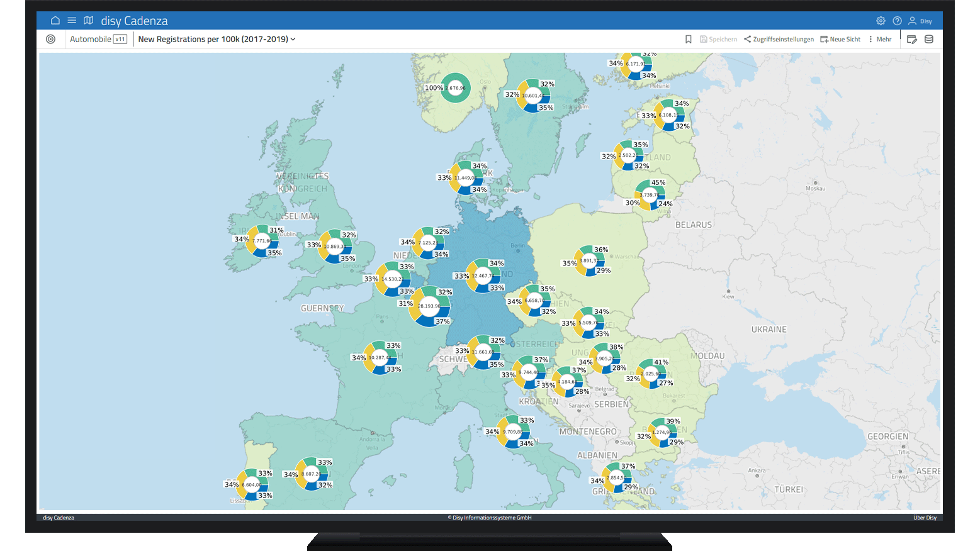Open the view edit designer icon

tap(912, 39)
